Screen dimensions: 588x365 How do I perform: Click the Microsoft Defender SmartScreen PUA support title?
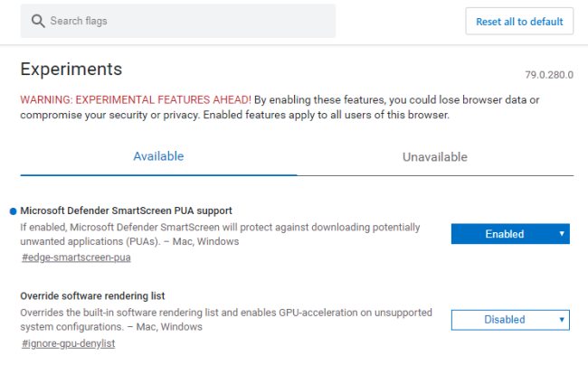(x=126, y=211)
